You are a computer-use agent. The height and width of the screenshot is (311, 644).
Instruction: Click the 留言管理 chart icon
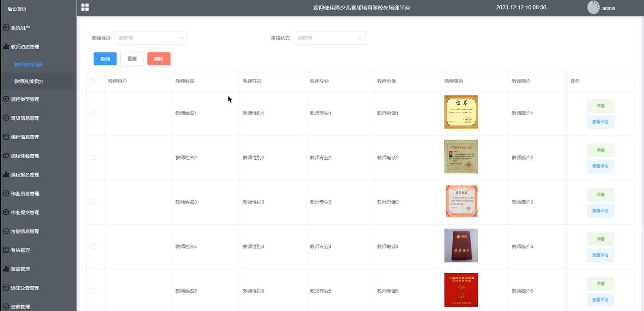[6, 269]
